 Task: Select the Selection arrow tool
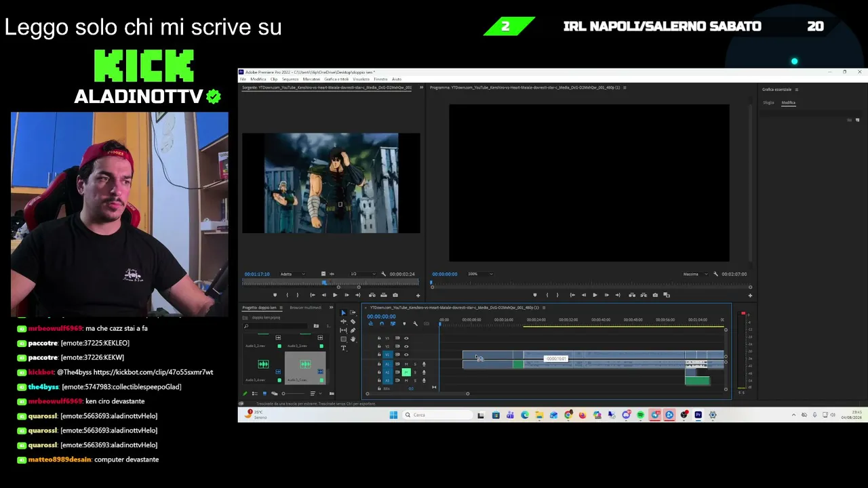point(343,312)
